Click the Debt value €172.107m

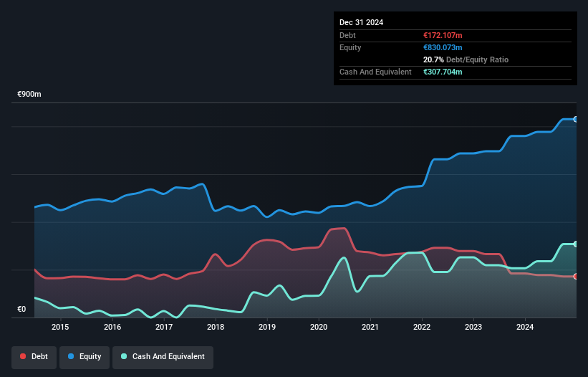[x=443, y=35]
